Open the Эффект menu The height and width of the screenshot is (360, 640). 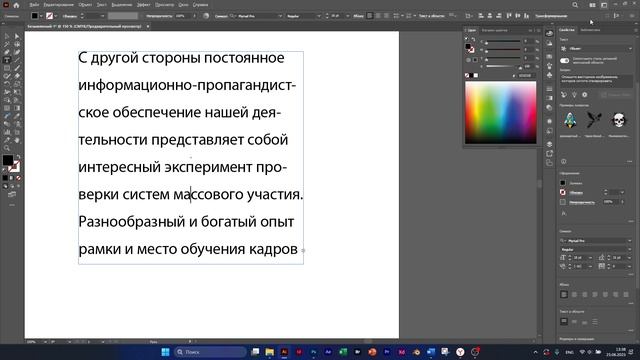click(x=143, y=5)
